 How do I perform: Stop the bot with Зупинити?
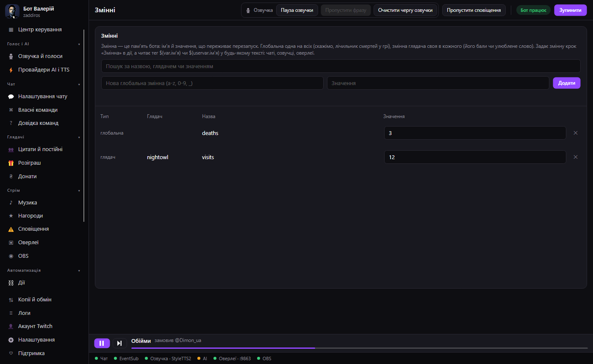point(570,10)
